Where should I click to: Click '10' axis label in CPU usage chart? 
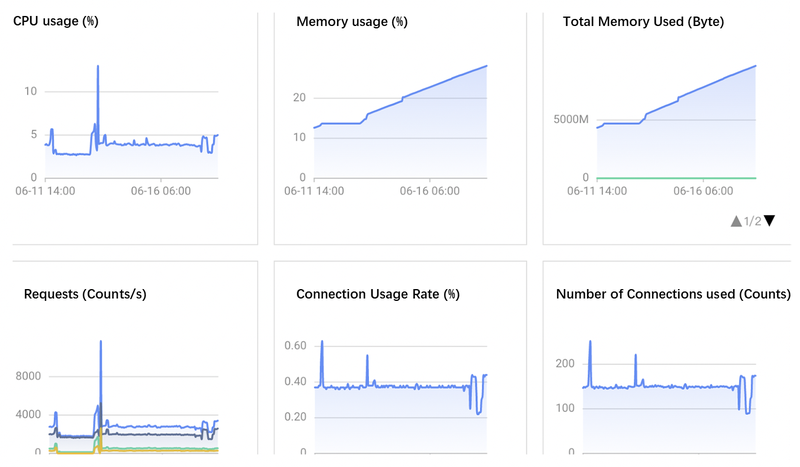coord(31,91)
